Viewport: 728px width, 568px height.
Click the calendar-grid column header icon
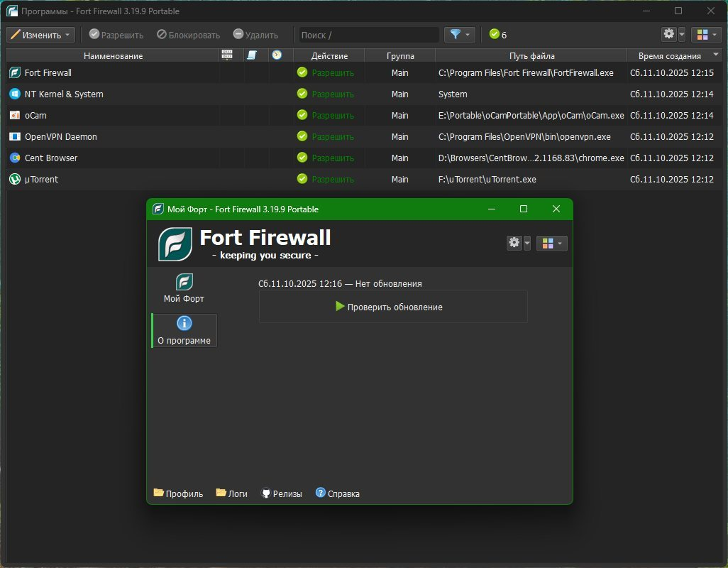(x=227, y=55)
